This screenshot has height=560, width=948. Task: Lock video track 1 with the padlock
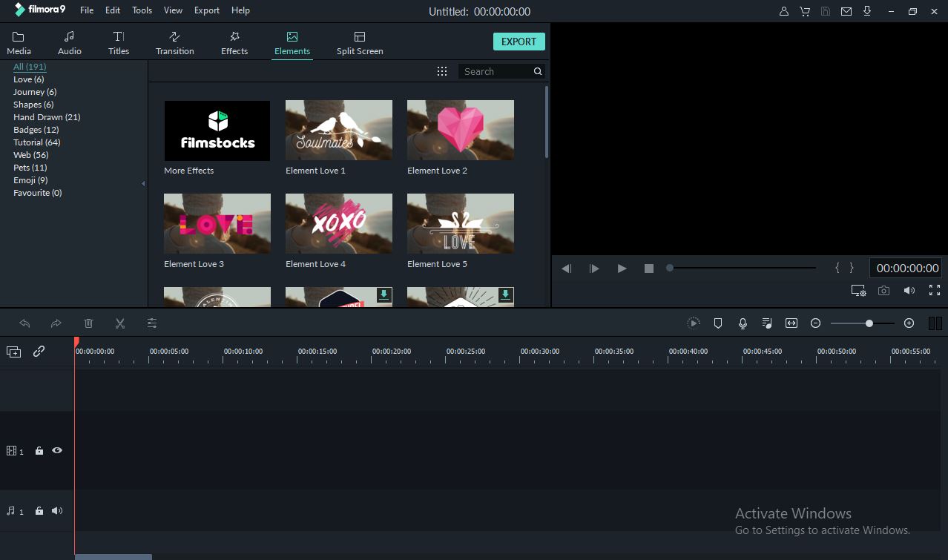coord(39,450)
